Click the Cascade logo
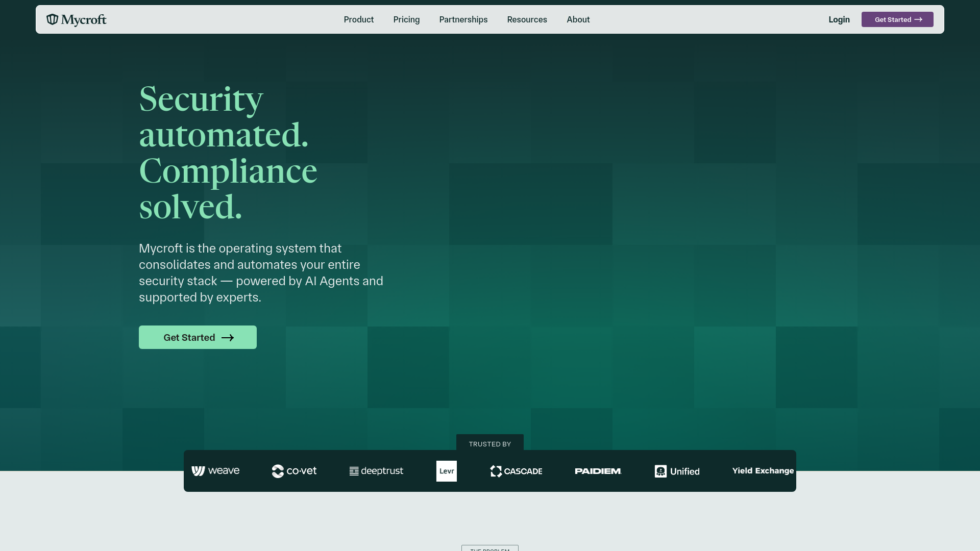Image resolution: width=980 pixels, height=551 pixels. tap(516, 471)
